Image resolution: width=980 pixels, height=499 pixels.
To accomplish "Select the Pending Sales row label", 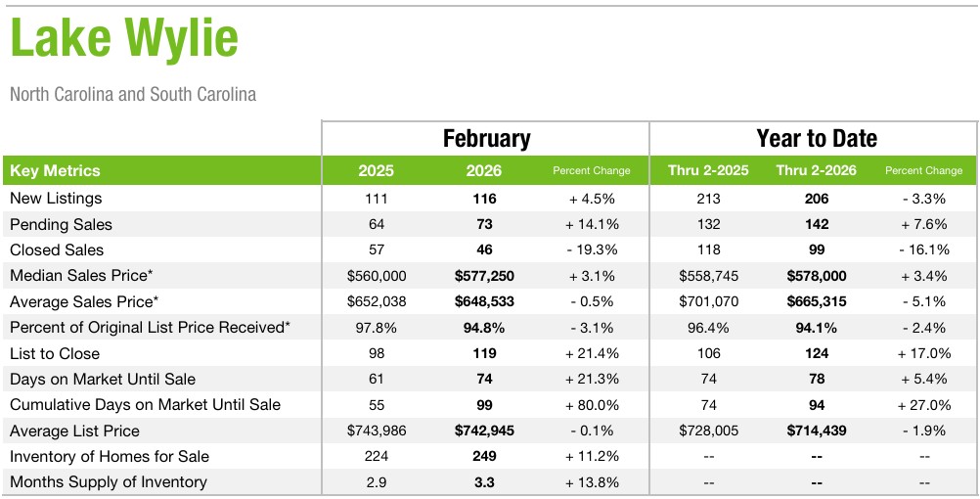I will 61,224.
